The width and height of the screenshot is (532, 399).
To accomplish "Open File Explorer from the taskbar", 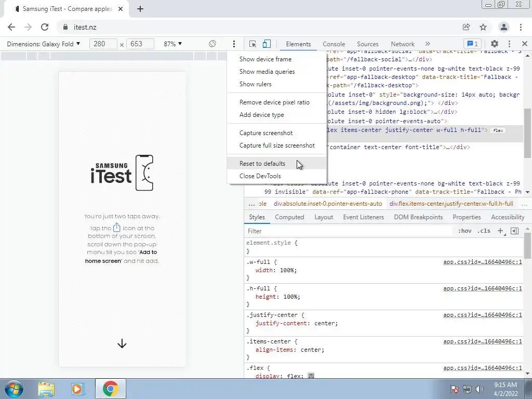I will tap(46, 389).
